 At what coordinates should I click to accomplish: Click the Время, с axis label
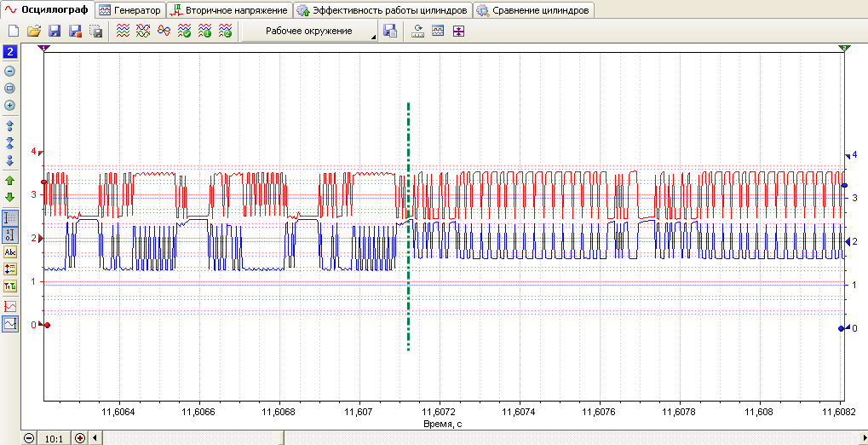(x=443, y=424)
